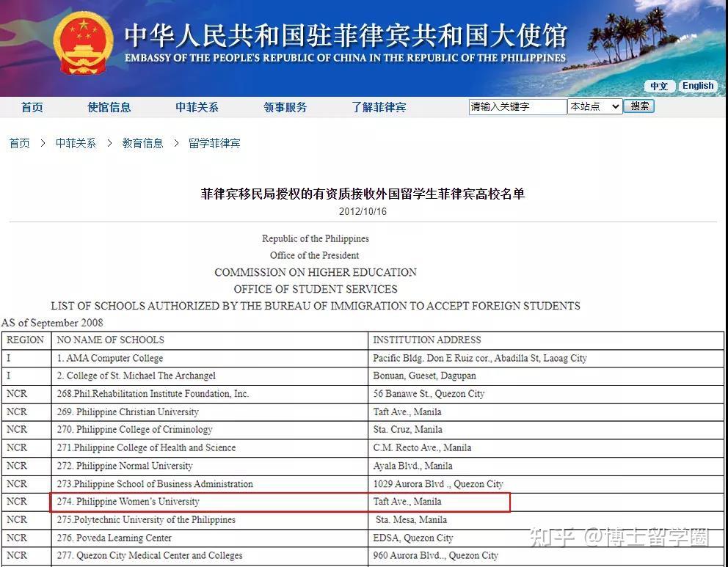The width and height of the screenshot is (728, 567).
Task: Go to 首页 in breadcrumb
Action: click(x=20, y=143)
